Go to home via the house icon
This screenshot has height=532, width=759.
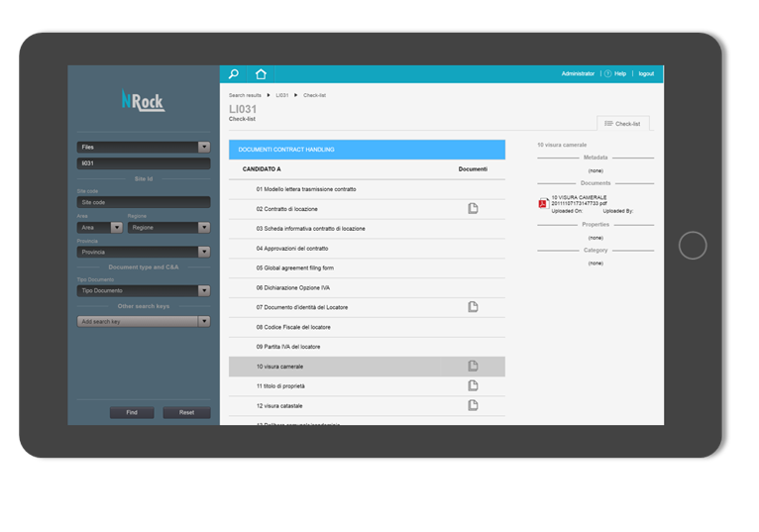(261, 74)
